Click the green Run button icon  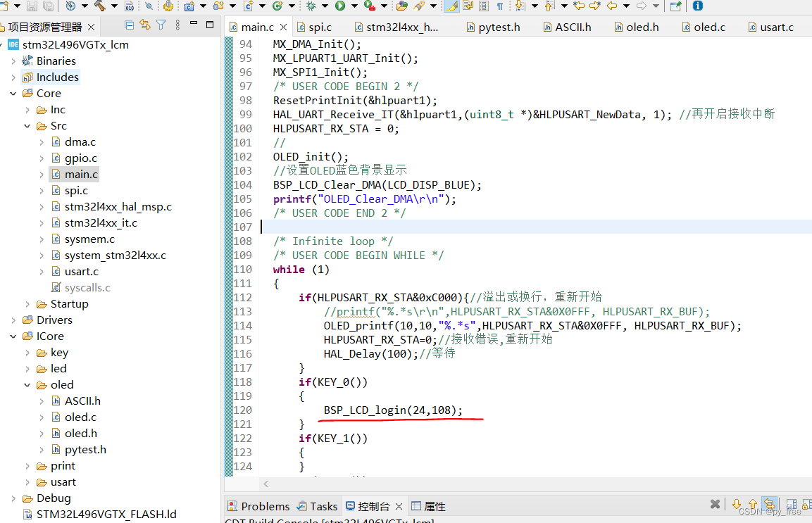pyautogui.click(x=340, y=6)
